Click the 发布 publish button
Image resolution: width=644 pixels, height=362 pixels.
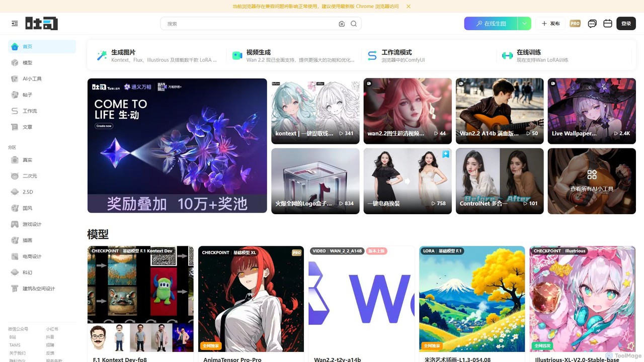tap(550, 24)
